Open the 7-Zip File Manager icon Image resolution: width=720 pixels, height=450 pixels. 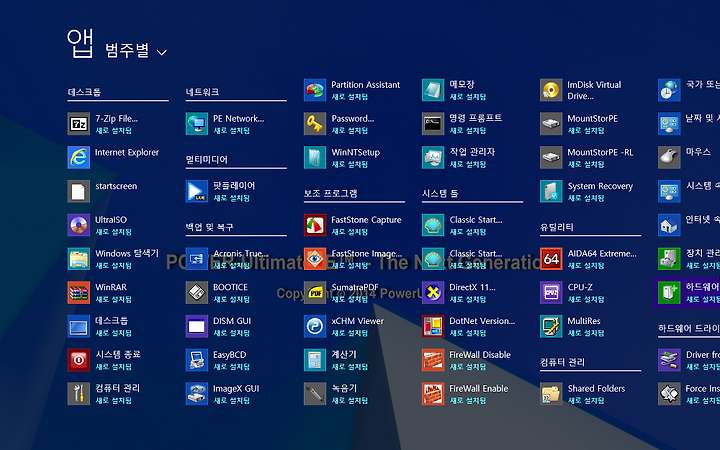[x=79, y=124]
